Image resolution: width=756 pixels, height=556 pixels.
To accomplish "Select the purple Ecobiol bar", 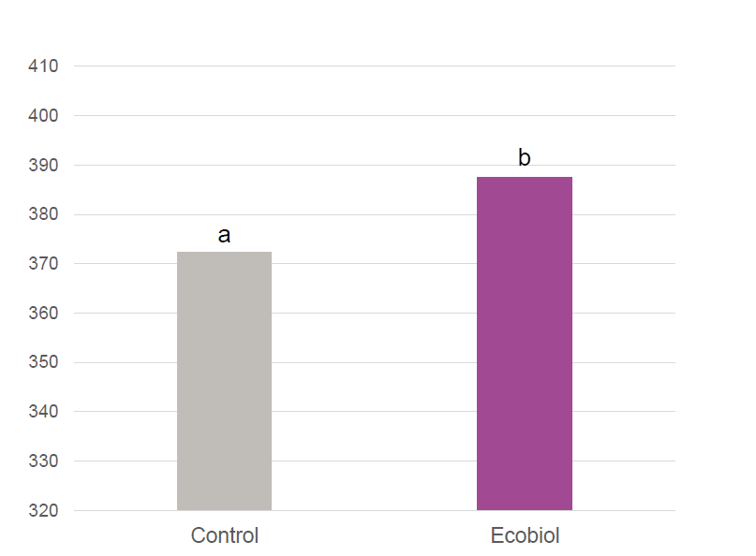I will pos(524,344).
